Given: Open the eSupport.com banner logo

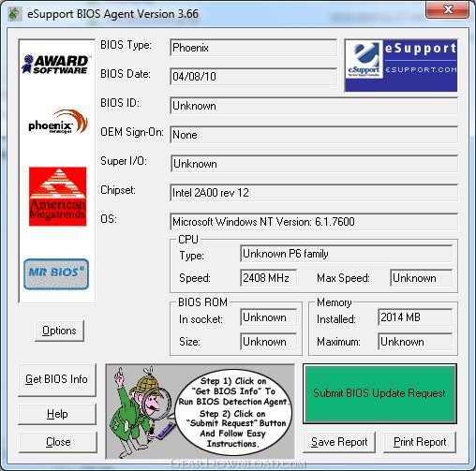Looking at the screenshot, I should (x=401, y=66).
